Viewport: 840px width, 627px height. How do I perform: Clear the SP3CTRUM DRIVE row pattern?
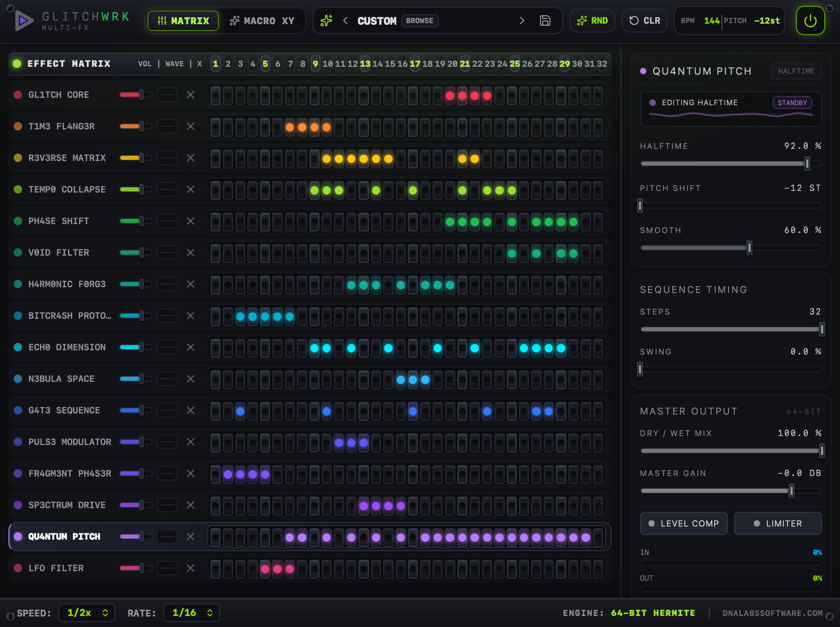[x=191, y=505]
